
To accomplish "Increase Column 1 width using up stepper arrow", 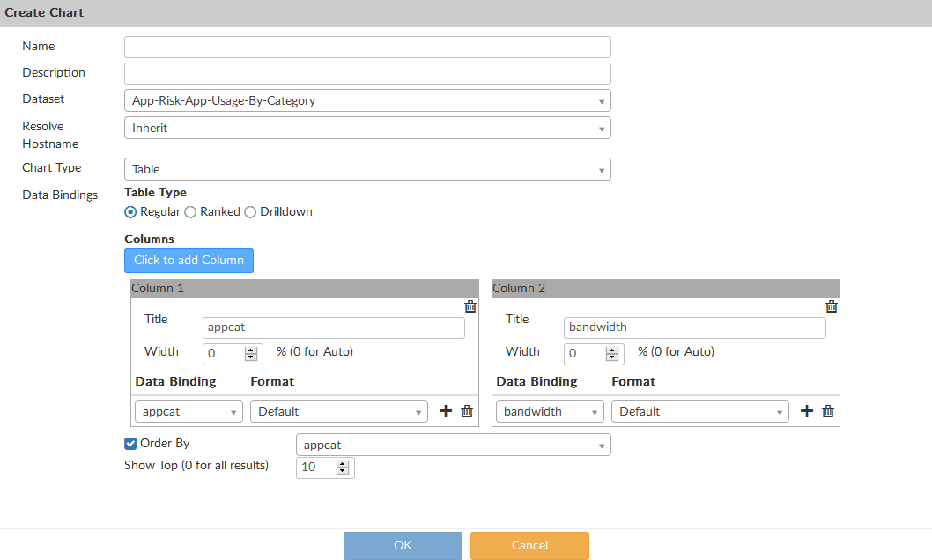I will click(251, 350).
